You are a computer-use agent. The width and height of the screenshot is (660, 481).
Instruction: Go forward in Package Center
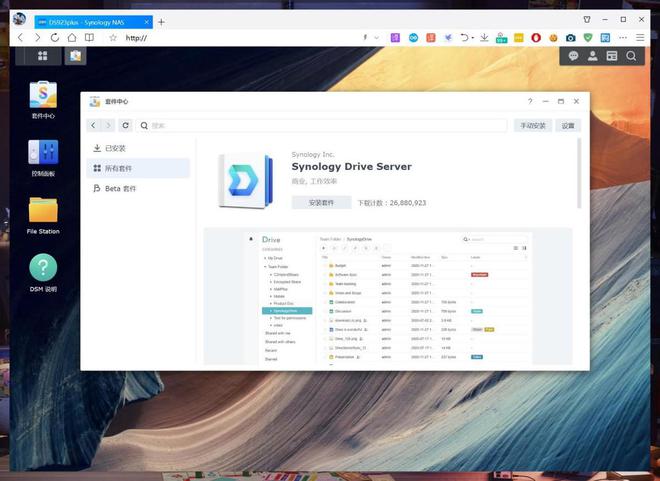(x=108, y=125)
